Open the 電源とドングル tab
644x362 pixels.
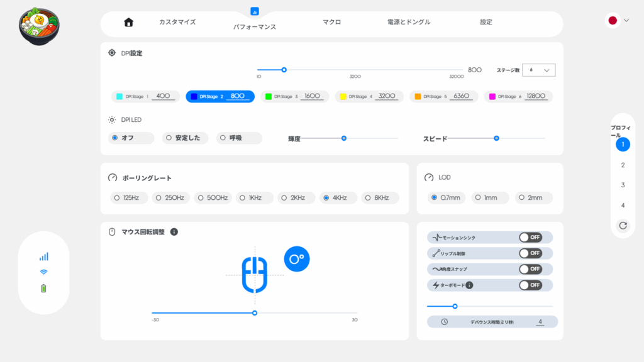[409, 22]
